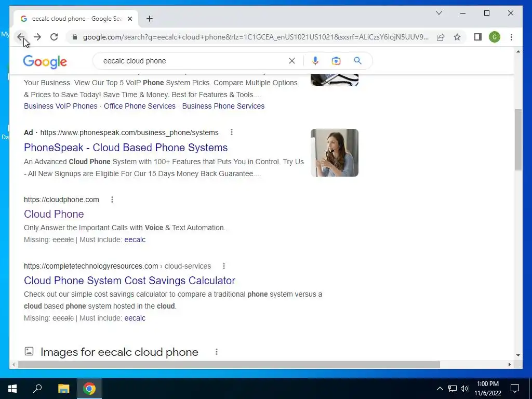Start a voice search with the microphone

[x=315, y=61]
